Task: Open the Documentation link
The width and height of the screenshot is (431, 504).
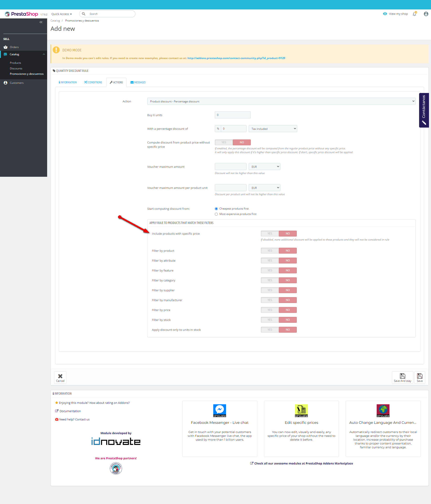Action: coord(70,411)
